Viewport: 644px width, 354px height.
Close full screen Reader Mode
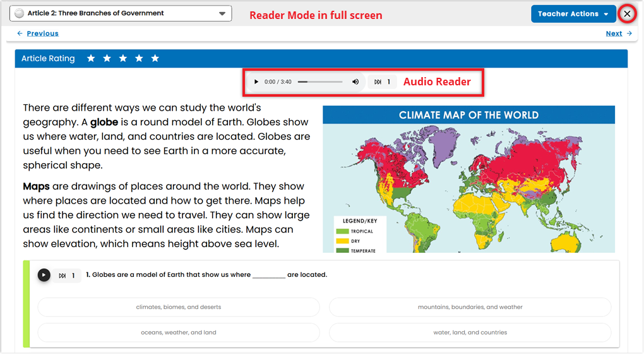(627, 14)
